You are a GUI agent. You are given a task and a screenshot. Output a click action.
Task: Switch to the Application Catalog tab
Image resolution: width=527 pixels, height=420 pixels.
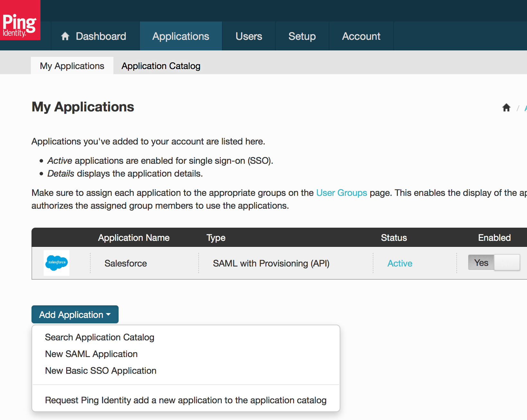(x=161, y=66)
